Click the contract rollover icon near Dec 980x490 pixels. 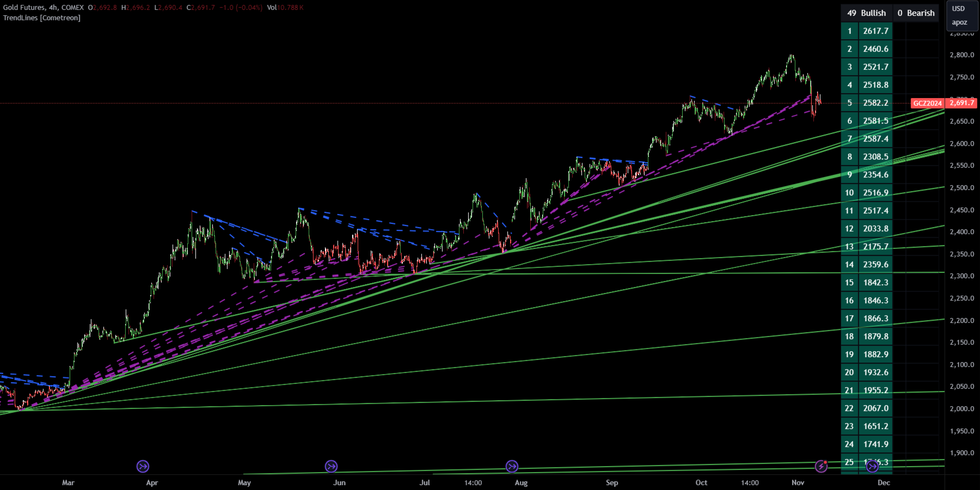[x=872, y=467]
